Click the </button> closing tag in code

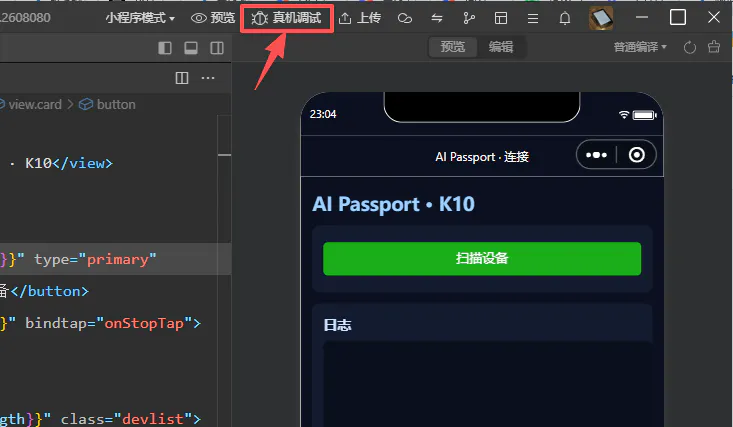(49, 291)
